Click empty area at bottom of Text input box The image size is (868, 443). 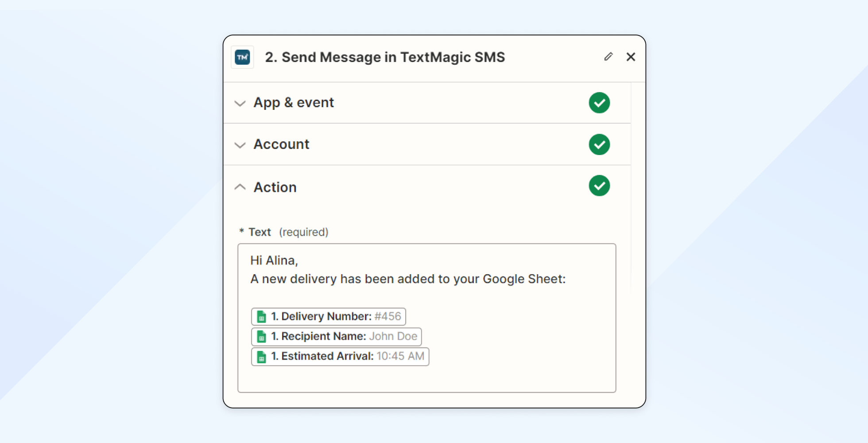[x=427, y=379]
